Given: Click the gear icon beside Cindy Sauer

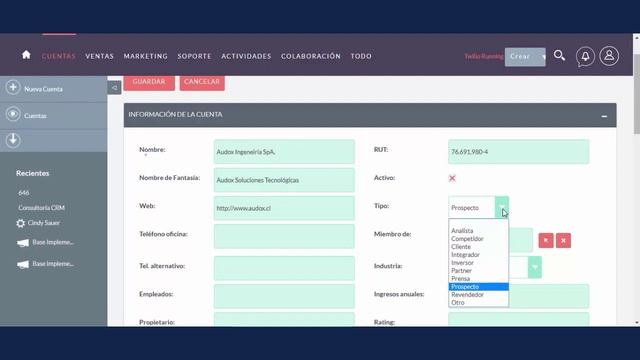Looking at the screenshot, I should pyautogui.click(x=20, y=223).
